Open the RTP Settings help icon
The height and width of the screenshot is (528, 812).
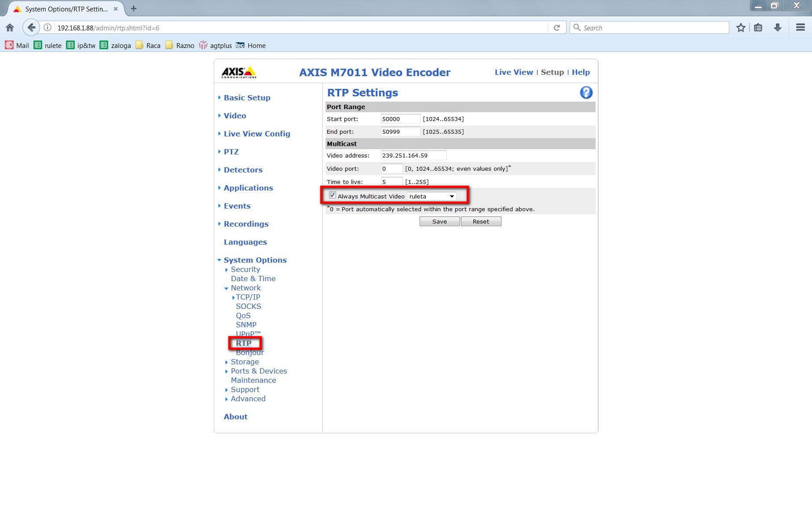click(586, 93)
